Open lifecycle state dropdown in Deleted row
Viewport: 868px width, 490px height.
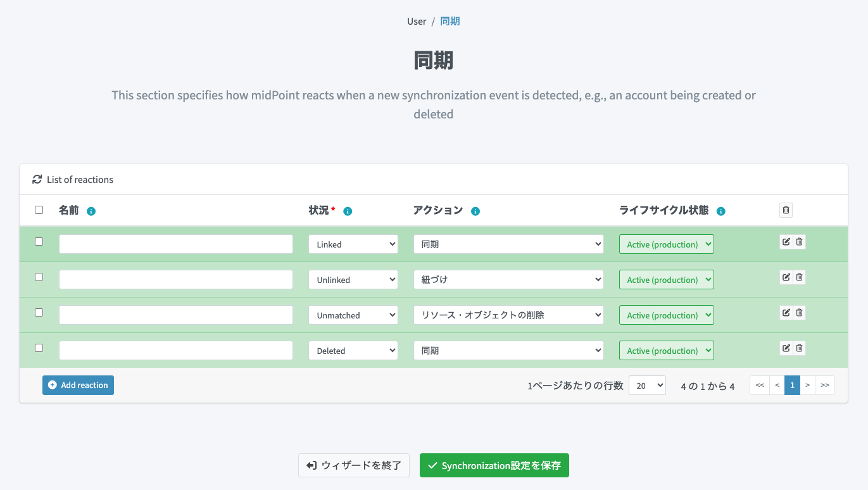point(667,351)
